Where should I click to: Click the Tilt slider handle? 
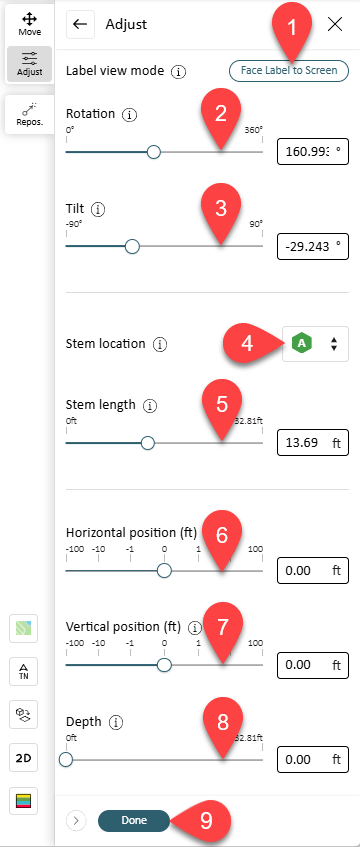(132, 247)
